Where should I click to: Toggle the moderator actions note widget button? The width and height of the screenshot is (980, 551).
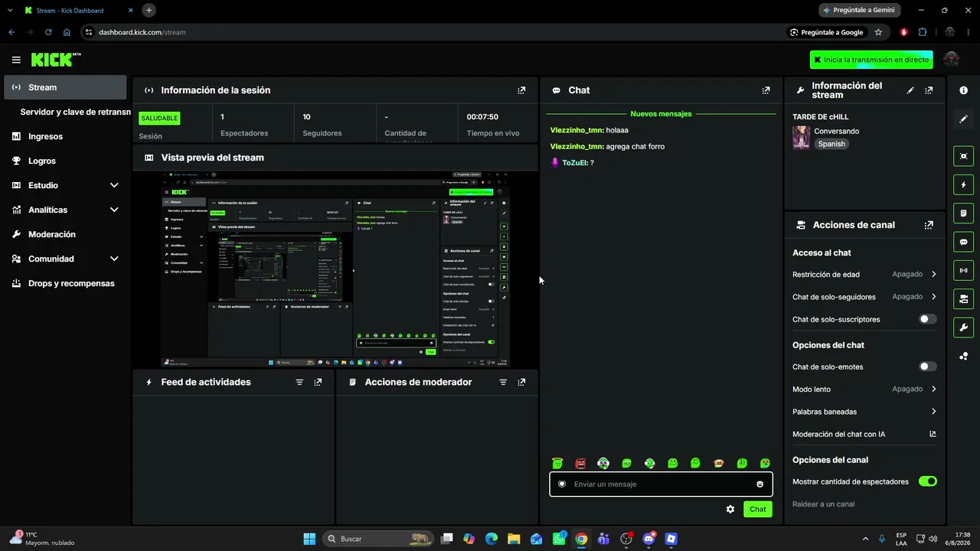pyautogui.click(x=963, y=213)
